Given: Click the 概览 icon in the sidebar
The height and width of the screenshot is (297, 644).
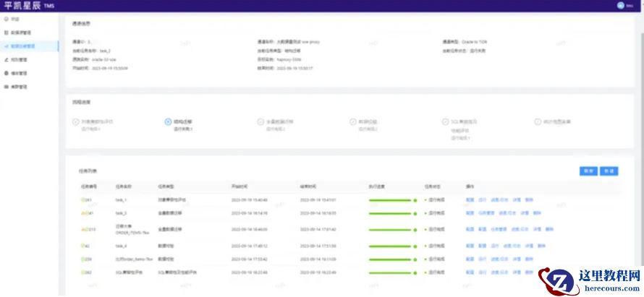Looking at the screenshot, I should (7, 19).
